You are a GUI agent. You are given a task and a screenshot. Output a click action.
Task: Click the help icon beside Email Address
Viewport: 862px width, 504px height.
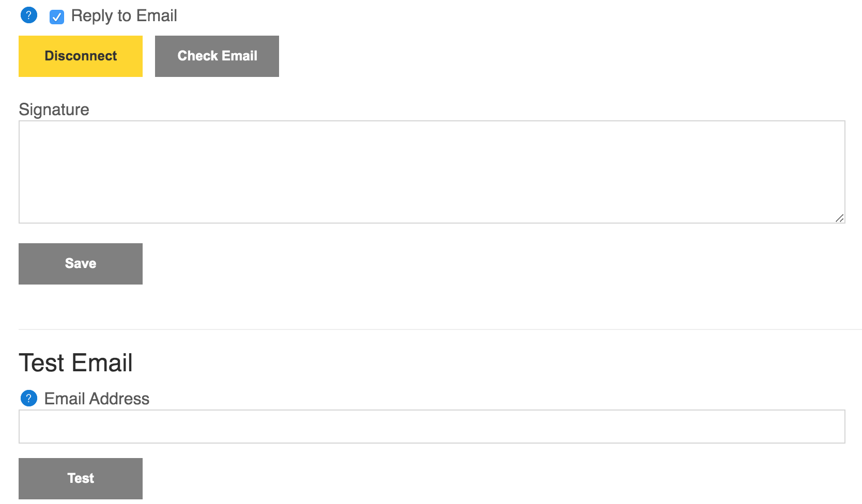coord(29,398)
